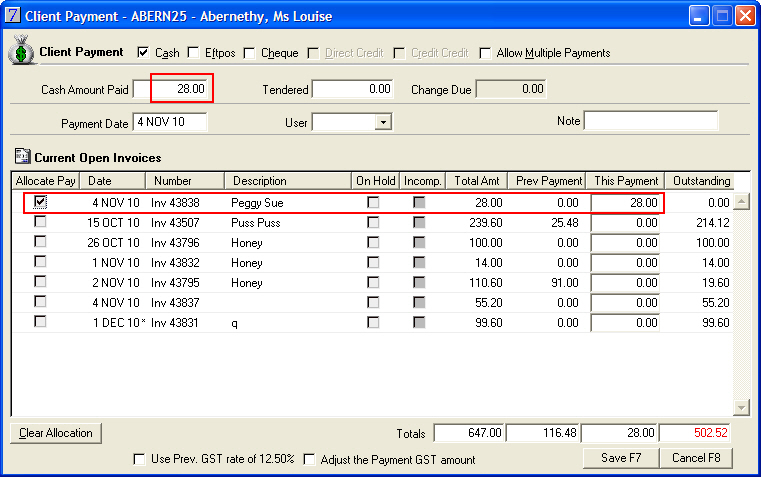This screenshot has height=477, width=761.
Task: Toggle On Hold for Inv 43831
Action: (373, 322)
